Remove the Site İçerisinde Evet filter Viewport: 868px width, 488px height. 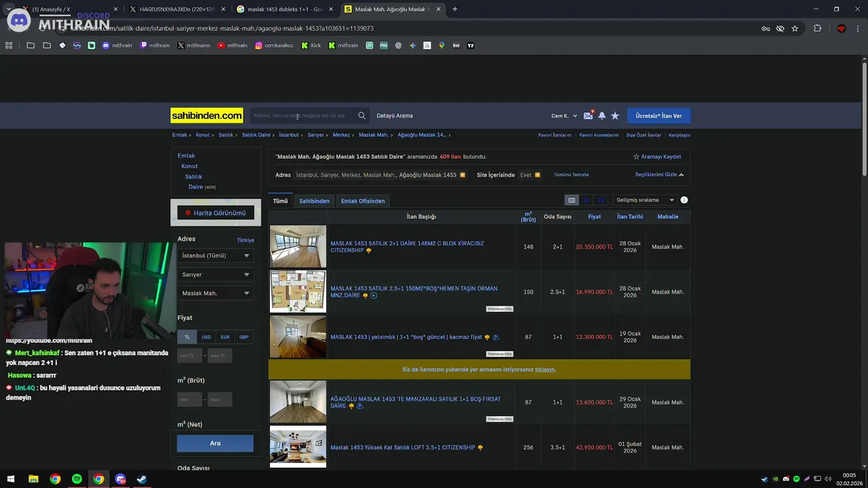click(537, 175)
